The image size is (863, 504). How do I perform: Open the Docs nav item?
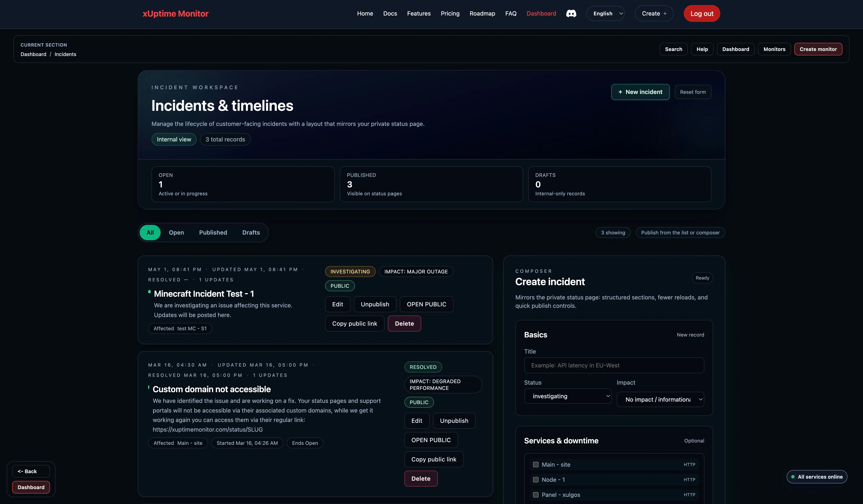click(390, 14)
